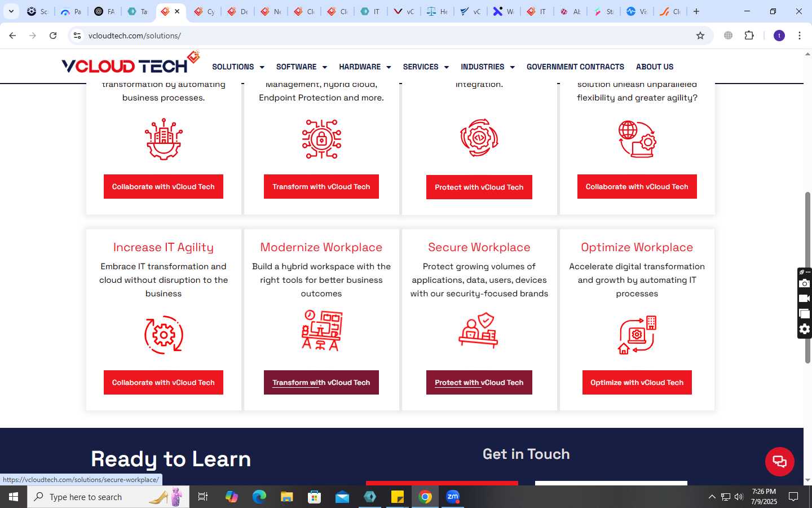
Task: Open the notification center icon
Action: (793, 497)
